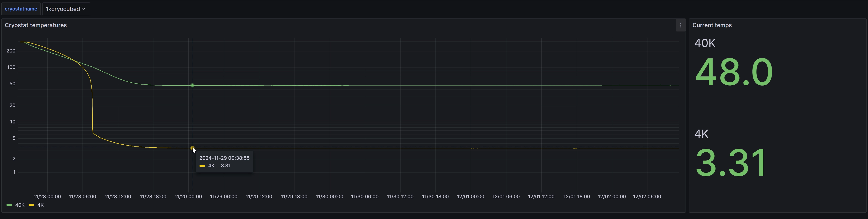Click the 12/01 12:00 x-axis label
This screenshot has height=219, width=868.
coord(541,196)
